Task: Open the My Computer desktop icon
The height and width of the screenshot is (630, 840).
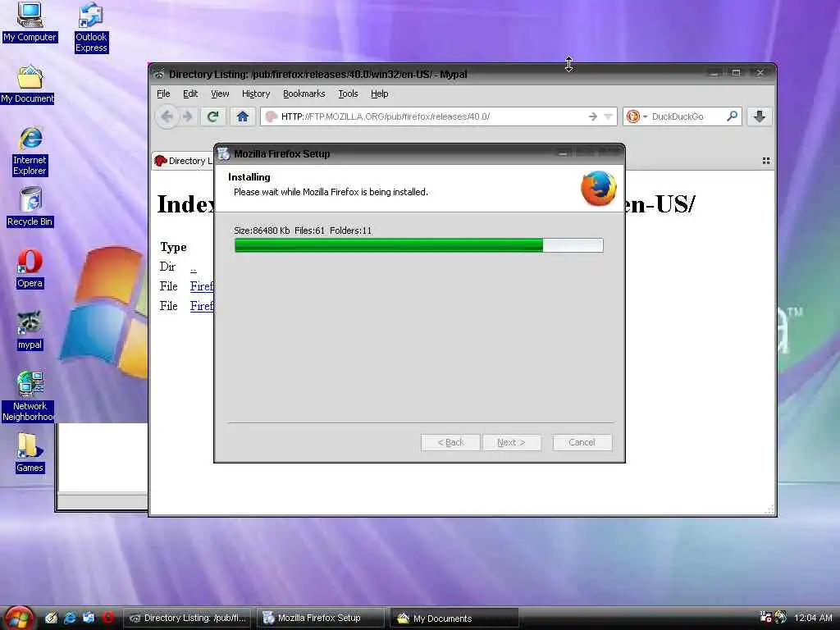Action: pyautogui.click(x=30, y=21)
